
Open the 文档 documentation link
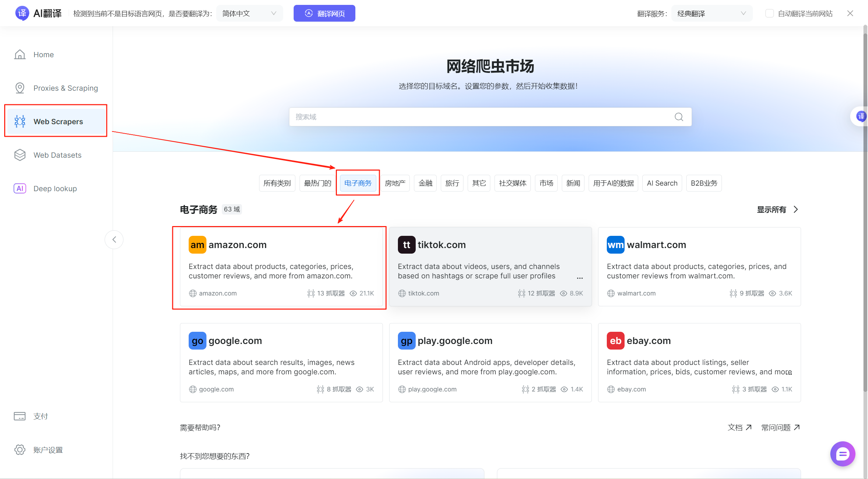740,427
